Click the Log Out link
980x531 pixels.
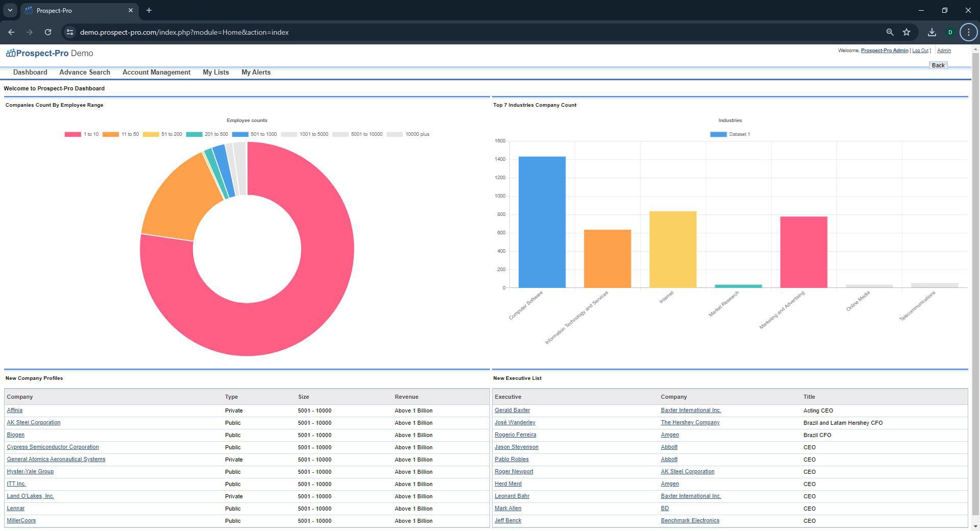[920, 51]
